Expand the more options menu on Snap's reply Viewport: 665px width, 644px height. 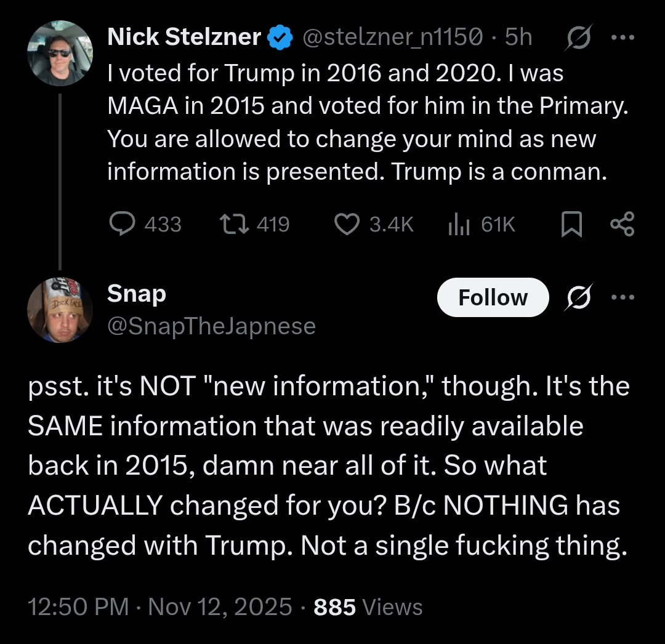(622, 297)
